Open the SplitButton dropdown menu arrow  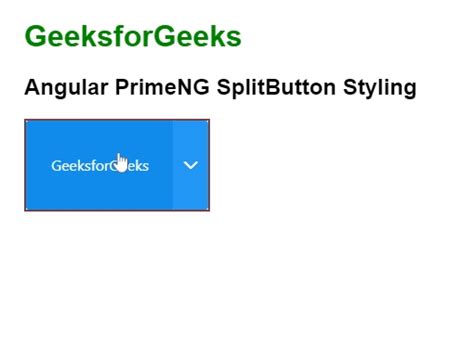[x=191, y=165]
